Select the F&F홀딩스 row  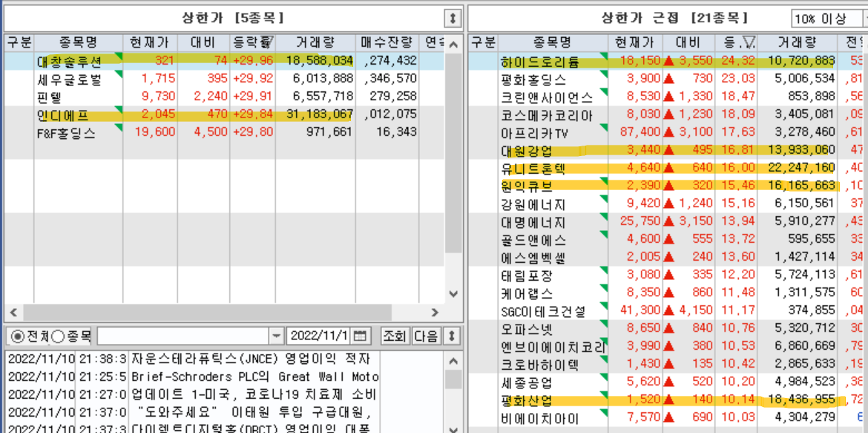coord(224,132)
